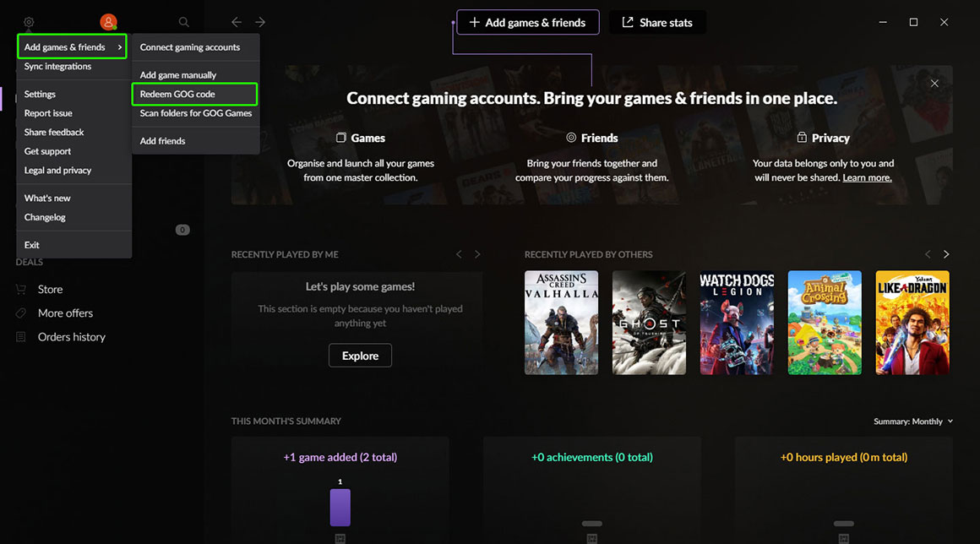Click the next arrow in Recently Played by Others
The height and width of the screenshot is (544, 980).
tap(945, 253)
